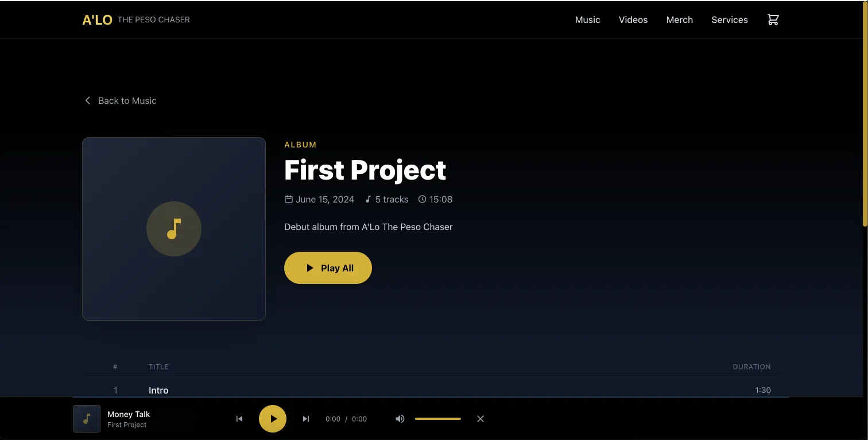Resume playback of Money Talk
Screen dimensions: 868x440
pos(273,419)
